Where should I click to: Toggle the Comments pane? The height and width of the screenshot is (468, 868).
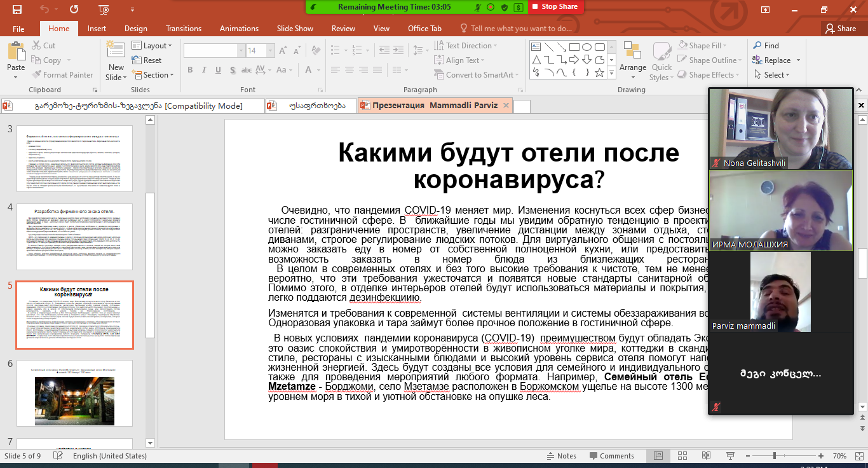tap(612, 456)
